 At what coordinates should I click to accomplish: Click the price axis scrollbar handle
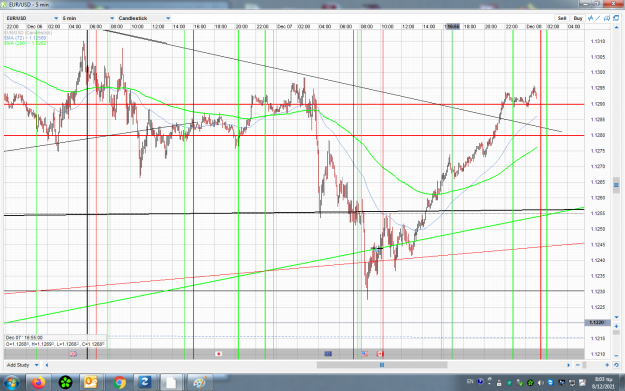(616, 185)
